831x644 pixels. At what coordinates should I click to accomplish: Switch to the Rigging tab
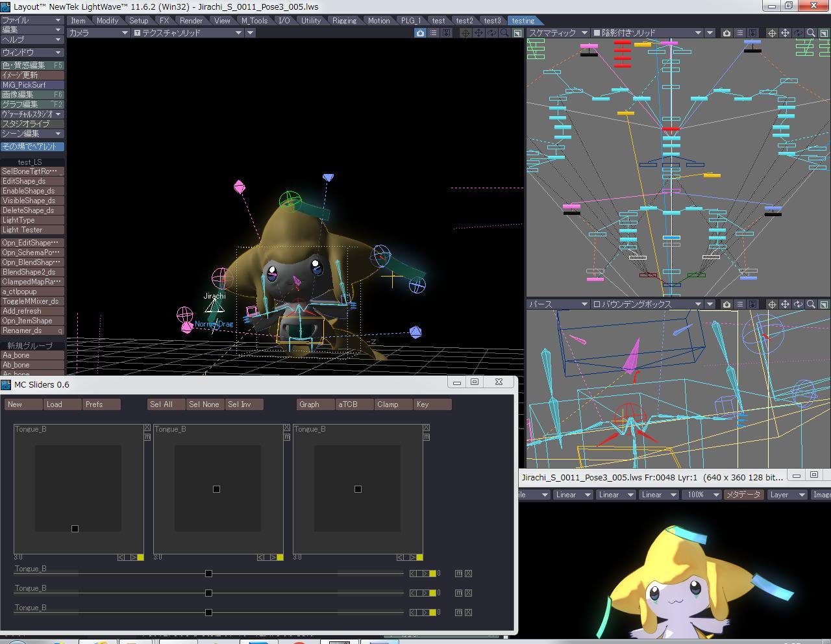[x=344, y=20]
